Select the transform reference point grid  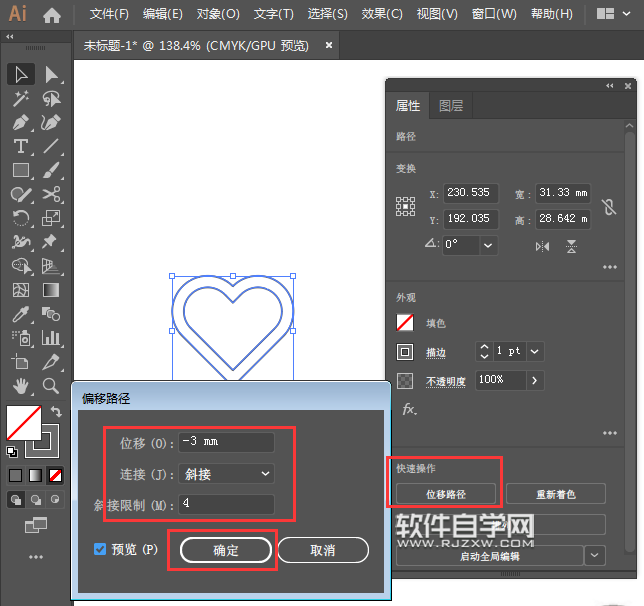tap(405, 206)
